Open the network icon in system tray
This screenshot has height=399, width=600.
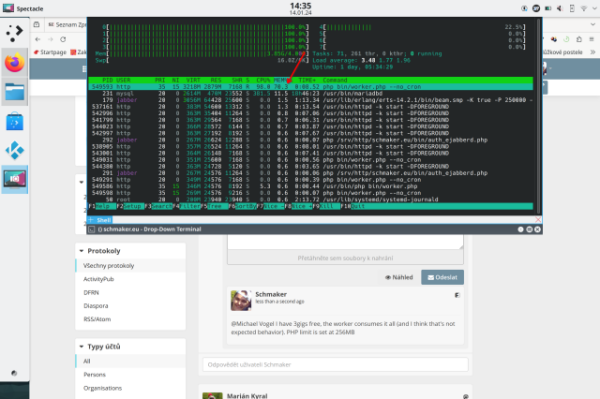pyautogui.click(x=584, y=8)
